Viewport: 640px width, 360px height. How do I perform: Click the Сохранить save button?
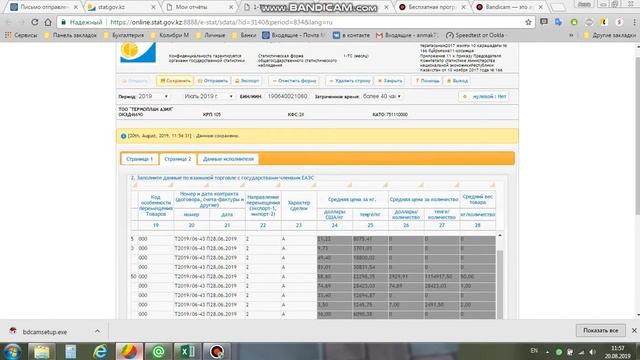[x=175, y=81]
